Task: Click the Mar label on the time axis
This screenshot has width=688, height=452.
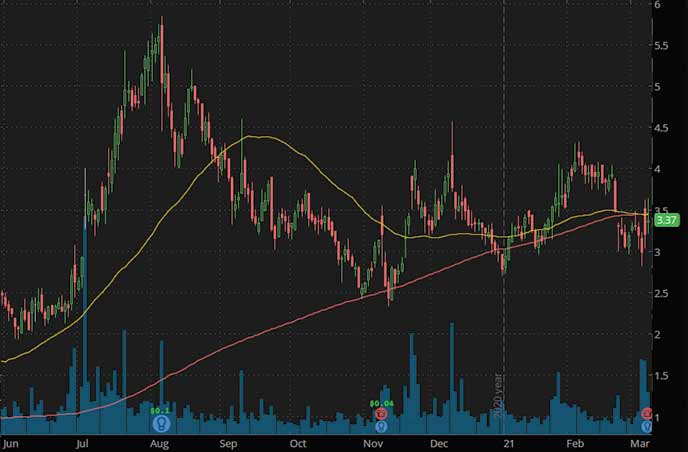Action: tap(639, 444)
